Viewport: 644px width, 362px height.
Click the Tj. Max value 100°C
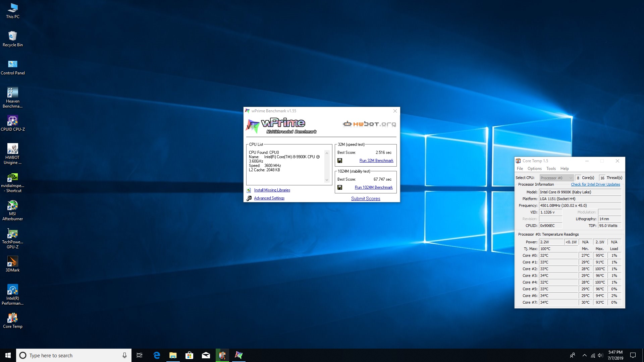[x=558, y=249]
